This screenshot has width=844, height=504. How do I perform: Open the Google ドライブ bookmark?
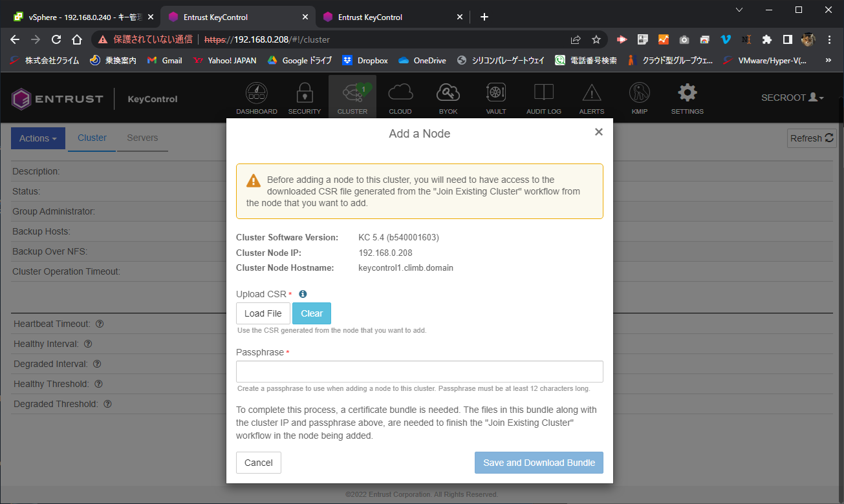tap(300, 60)
